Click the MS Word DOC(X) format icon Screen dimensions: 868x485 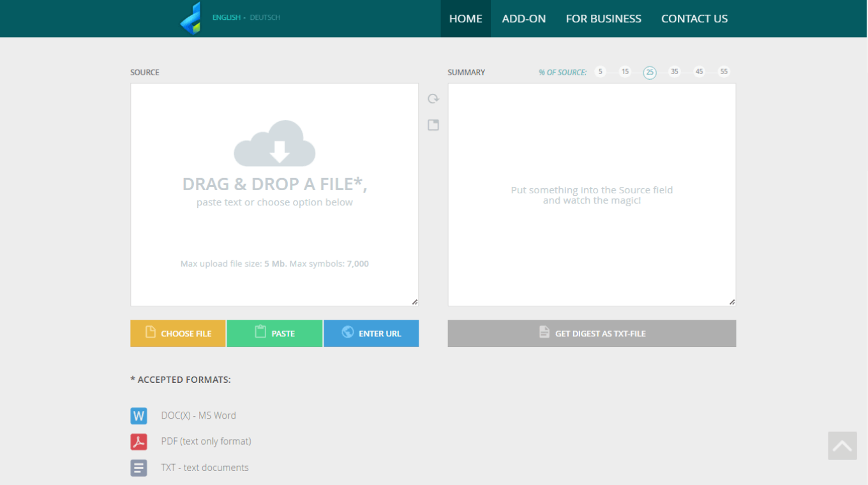pos(138,416)
